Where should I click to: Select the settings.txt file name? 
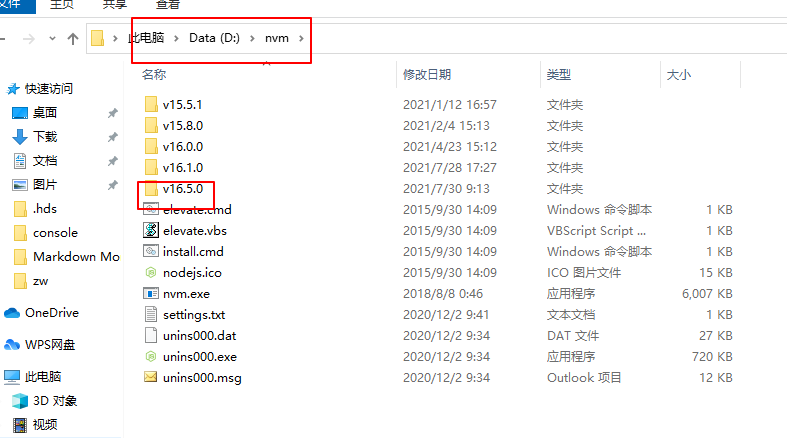(194, 315)
